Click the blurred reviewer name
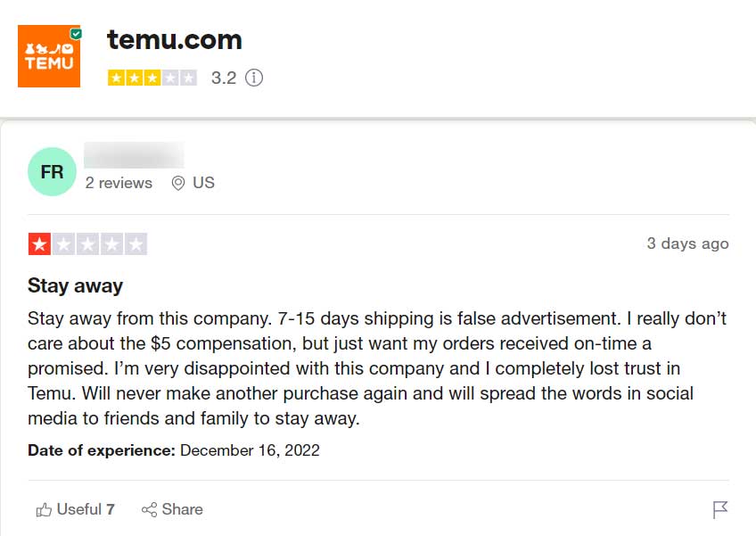The height and width of the screenshot is (536, 756). tap(134, 155)
